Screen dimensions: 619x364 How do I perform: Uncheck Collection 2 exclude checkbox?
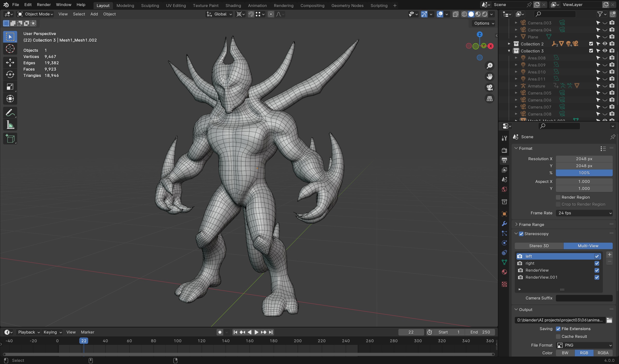[591, 44]
